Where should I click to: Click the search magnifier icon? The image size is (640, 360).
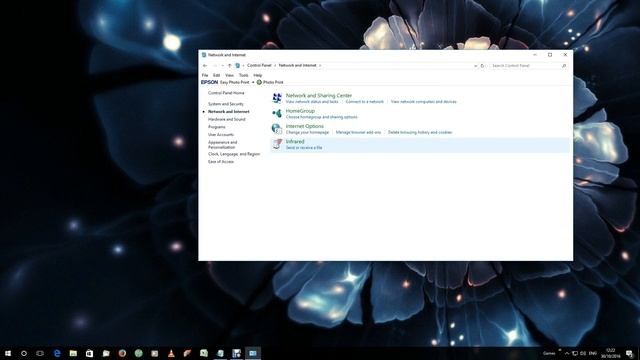[564, 65]
